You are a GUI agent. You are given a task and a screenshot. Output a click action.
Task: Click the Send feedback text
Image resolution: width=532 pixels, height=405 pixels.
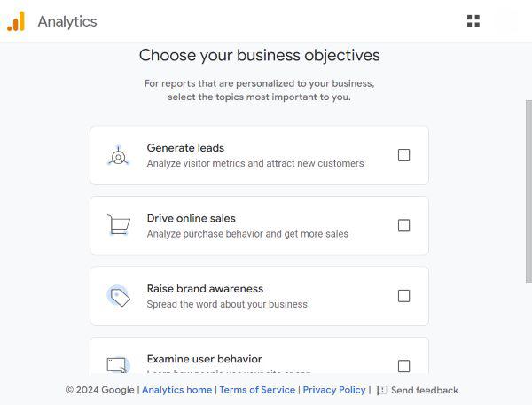425,390
